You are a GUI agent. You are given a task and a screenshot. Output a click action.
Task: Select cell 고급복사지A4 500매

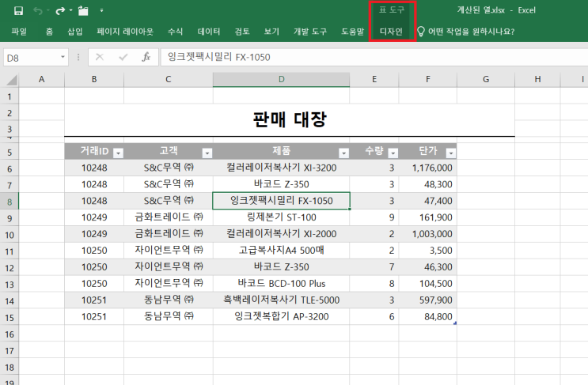281,250
